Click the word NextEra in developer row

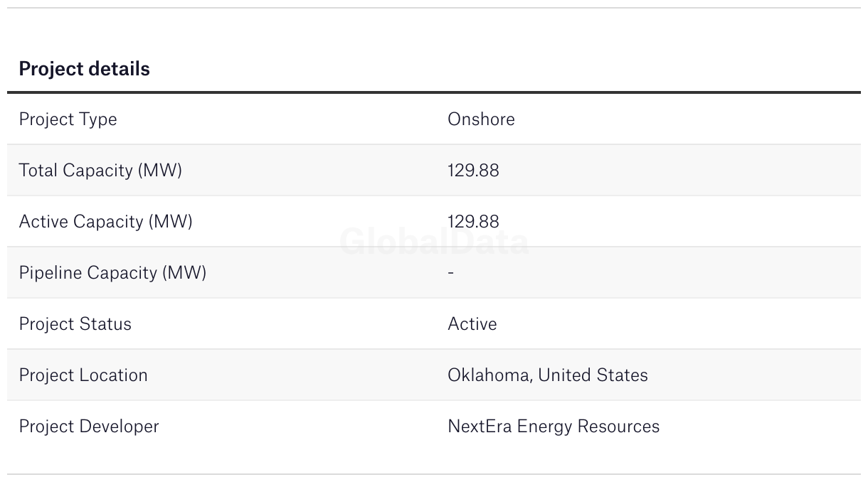click(x=480, y=427)
